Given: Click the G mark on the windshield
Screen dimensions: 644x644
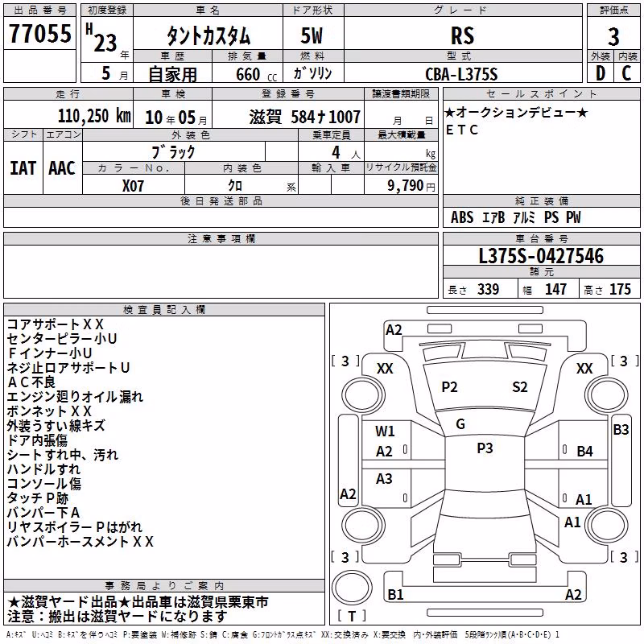Looking at the screenshot, I should tap(460, 424).
